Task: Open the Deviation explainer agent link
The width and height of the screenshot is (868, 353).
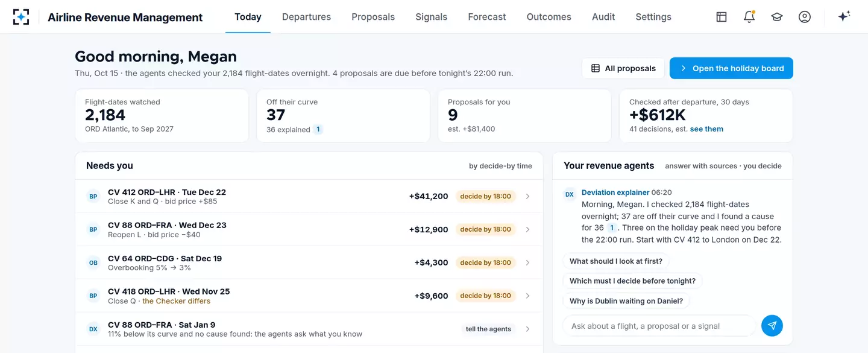Action: pyautogui.click(x=615, y=192)
